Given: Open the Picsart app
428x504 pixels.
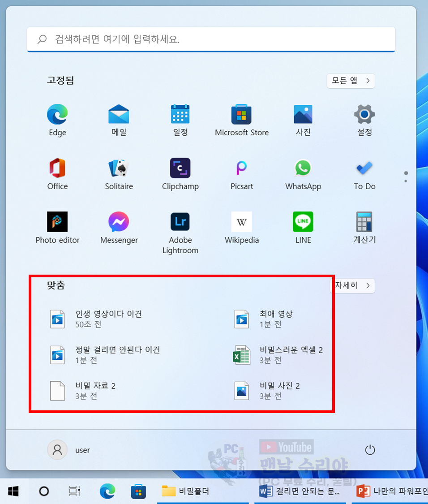Looking at the screenshot, I should (x=242, y=174).
